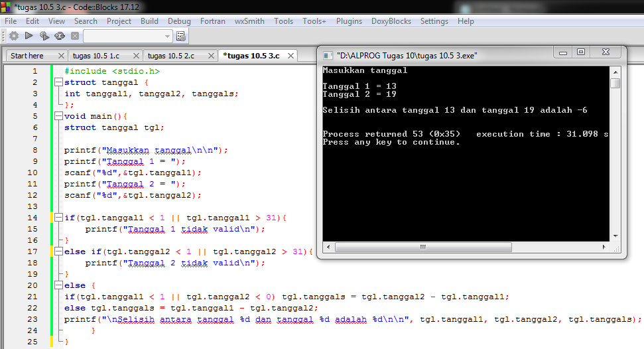Open the DoxyBlocks menu
Image resolution: width=644 pixels, height=349 pixels.
point(391,21)
